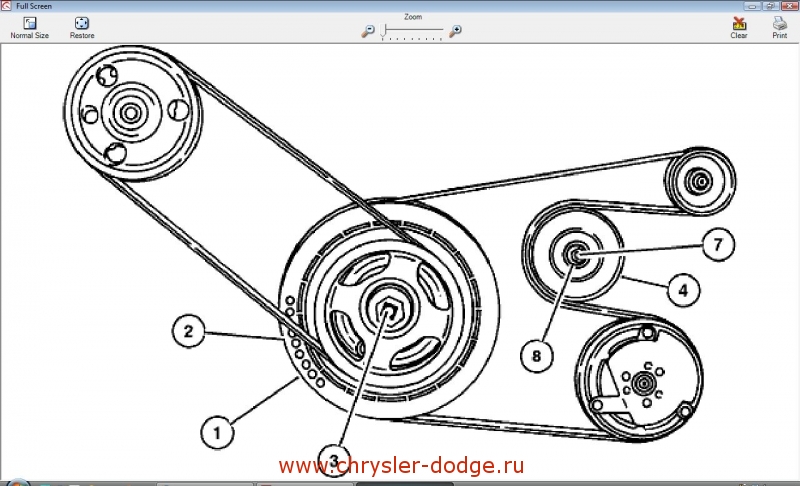
Task: Click the Normal Size icon
Action: click(x=30, y=23)
